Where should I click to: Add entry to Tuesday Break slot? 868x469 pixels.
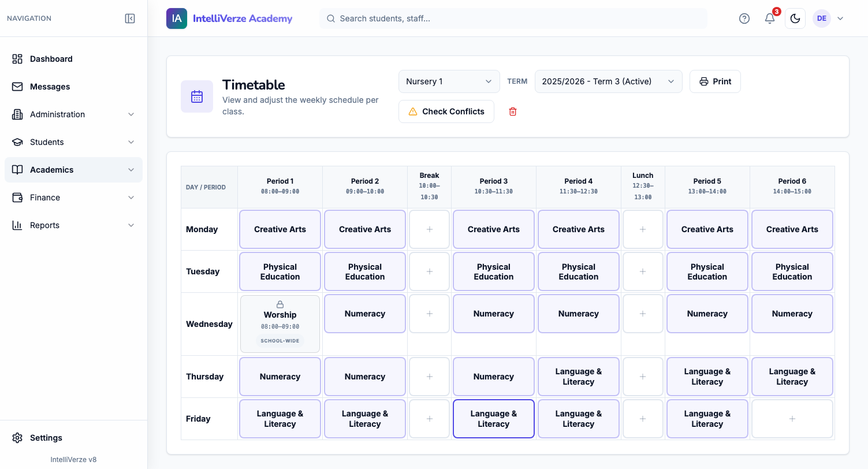(x=430, y=271)
